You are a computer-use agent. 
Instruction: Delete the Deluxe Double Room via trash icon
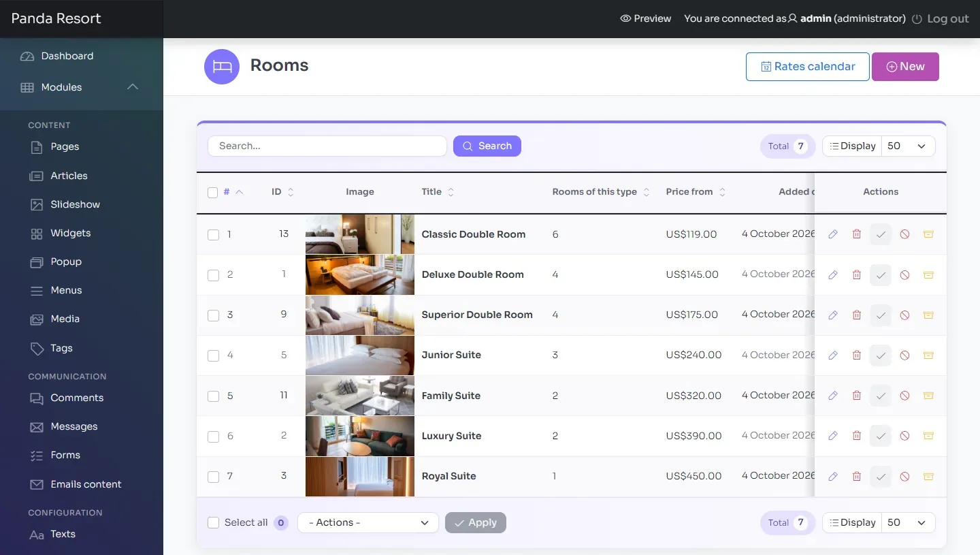coord(857,275)
